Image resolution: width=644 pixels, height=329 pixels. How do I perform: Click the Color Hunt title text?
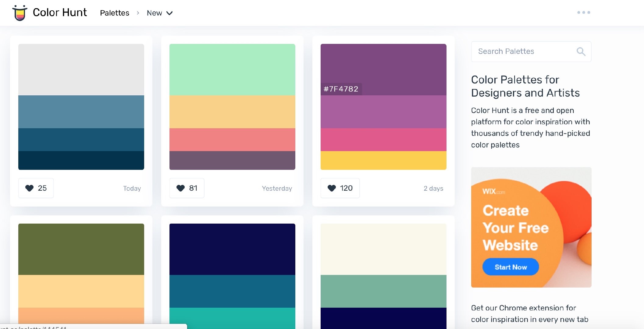point(60,12)
